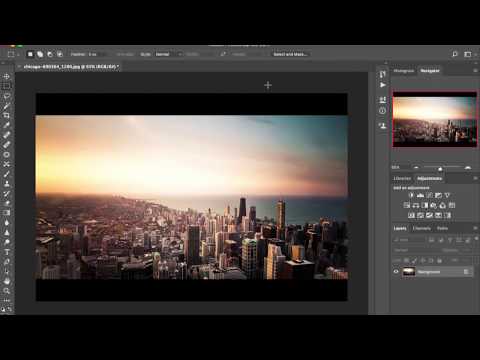Select the Blur tool

(6, 222)
